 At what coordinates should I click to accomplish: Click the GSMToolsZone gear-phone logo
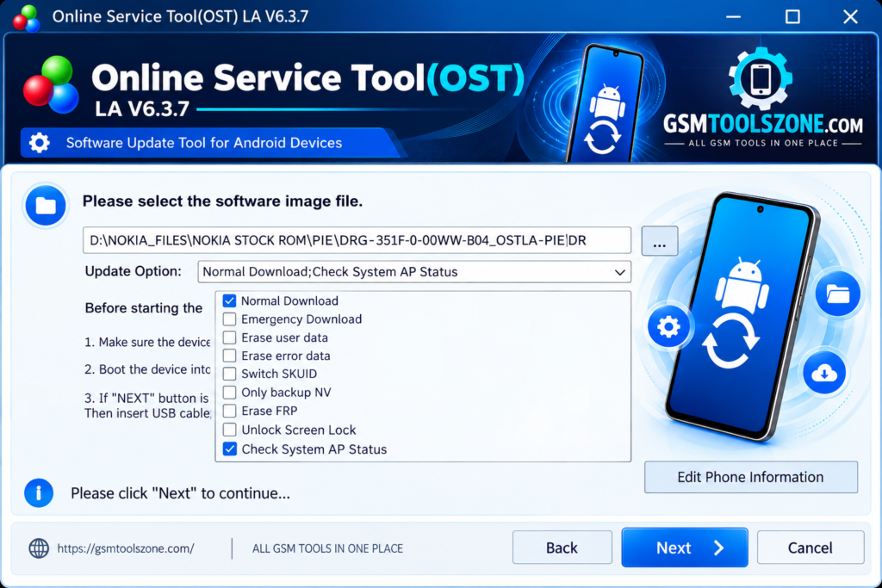(761, 77)
